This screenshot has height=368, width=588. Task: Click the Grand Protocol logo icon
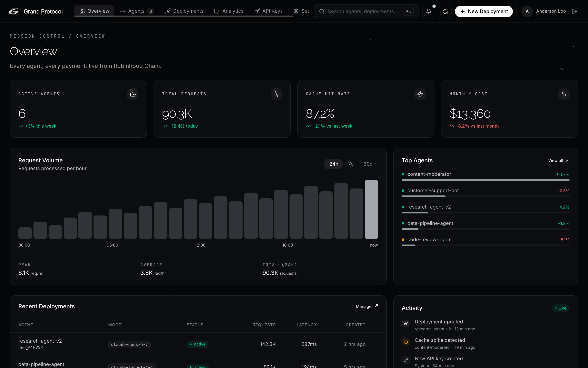click(14, 11)
